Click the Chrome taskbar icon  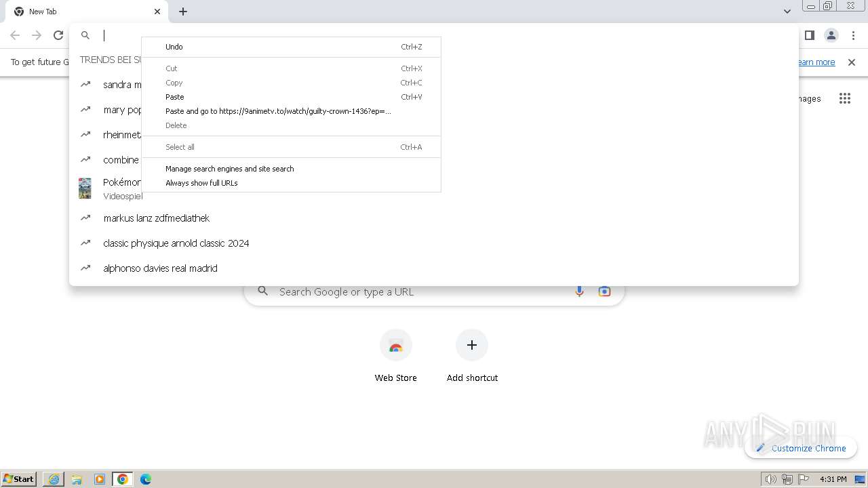(x=123, y=479)
